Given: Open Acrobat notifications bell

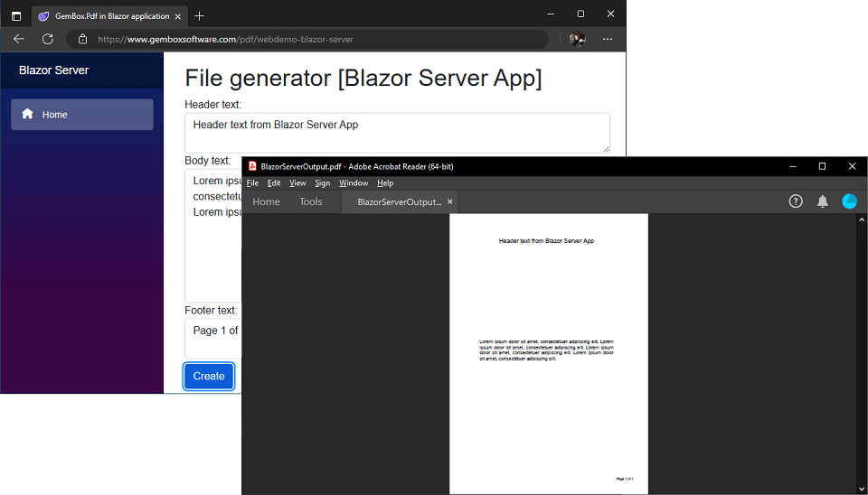Looking at the screenshot, I should point(823,201).
